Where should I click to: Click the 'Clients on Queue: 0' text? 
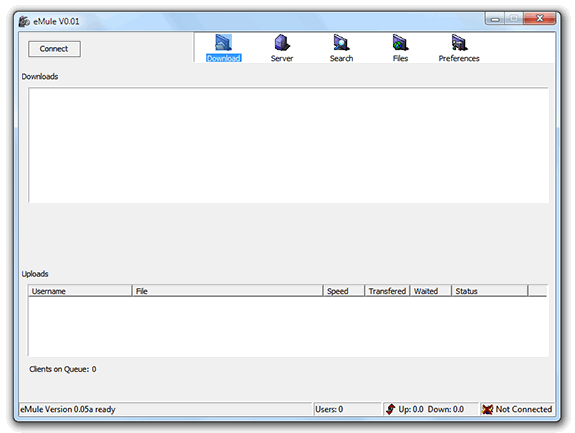click(63, 369)
